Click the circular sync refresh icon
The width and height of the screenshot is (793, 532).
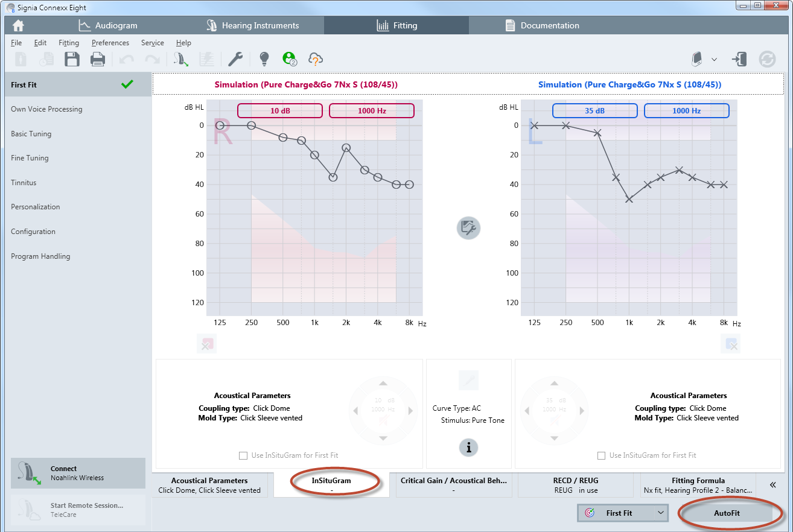pos(768,59)
